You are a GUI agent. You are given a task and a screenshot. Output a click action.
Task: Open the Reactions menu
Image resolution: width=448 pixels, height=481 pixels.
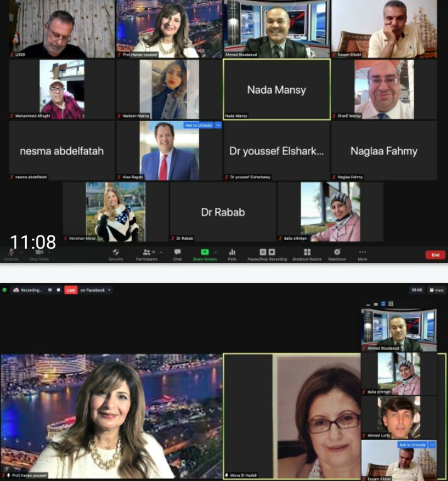(337, 253)
